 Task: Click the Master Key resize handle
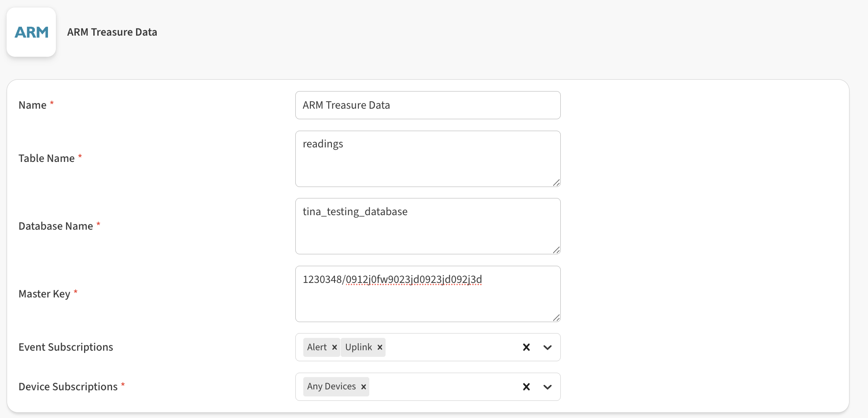[556, 318]
